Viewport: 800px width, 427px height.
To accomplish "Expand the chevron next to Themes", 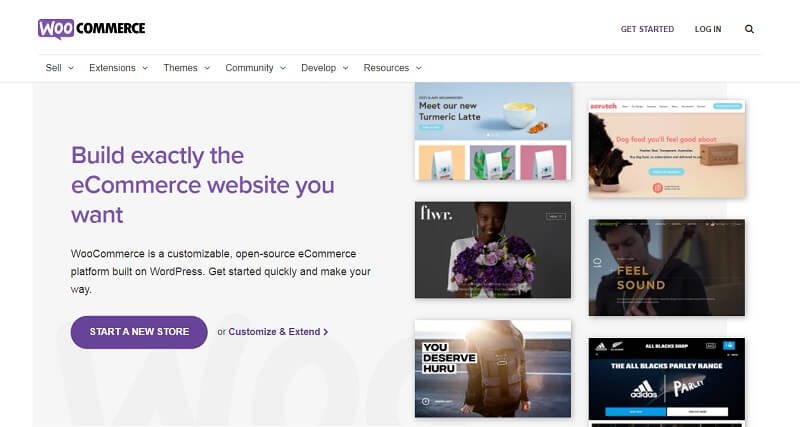I will point(207,68).
